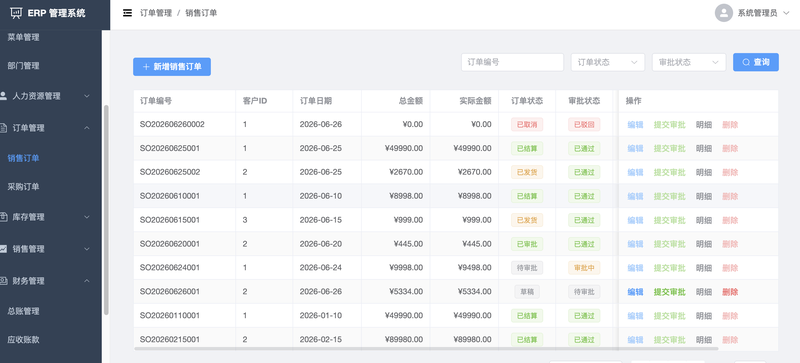Viewport: 800px width, 363px height.
Task: Click the 总金额 column header
Action: [x=411, y=101]
